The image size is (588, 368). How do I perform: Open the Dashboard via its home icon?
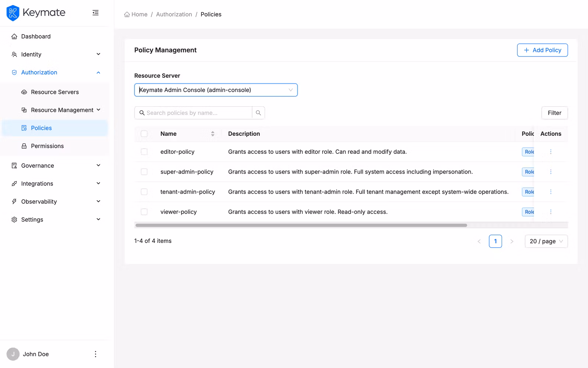coord(14,36)
